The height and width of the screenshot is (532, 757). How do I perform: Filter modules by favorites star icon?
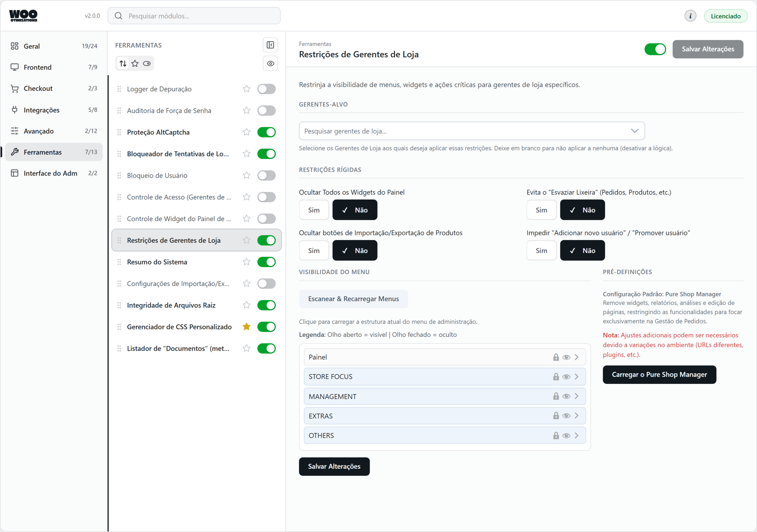135,63
